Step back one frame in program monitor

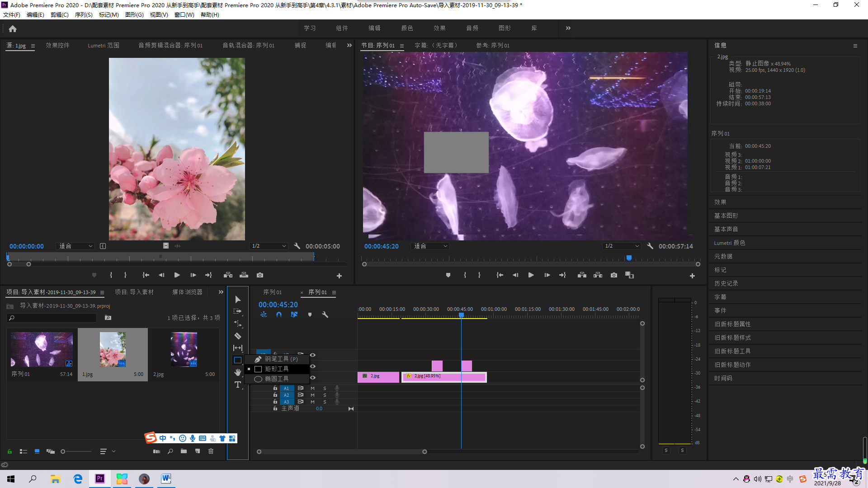click(x=515, y=275)
